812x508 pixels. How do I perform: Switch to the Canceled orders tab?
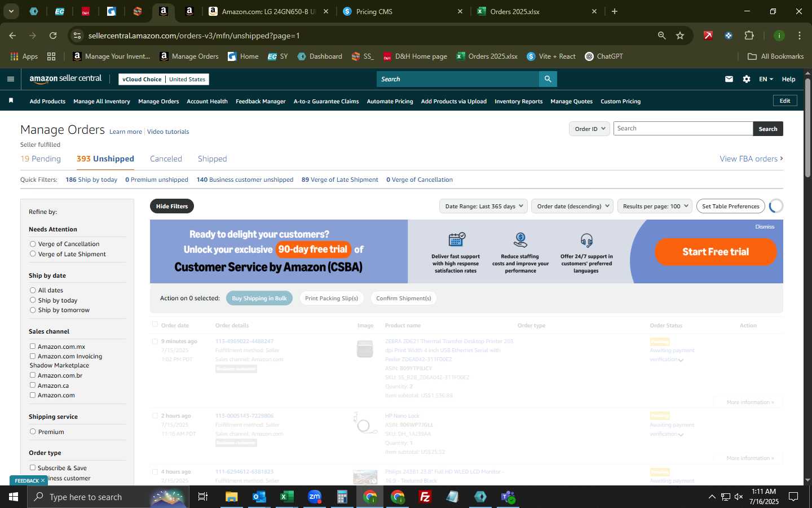pyautogui.click(x=166, y=159)
